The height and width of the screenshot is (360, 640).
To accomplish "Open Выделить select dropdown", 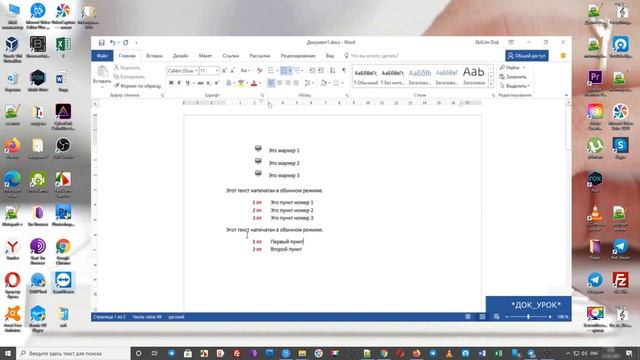I will pos(515,86).
